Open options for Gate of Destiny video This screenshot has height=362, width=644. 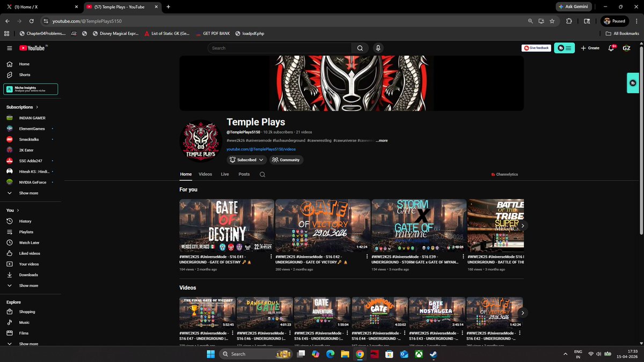(x=271, y=257)
